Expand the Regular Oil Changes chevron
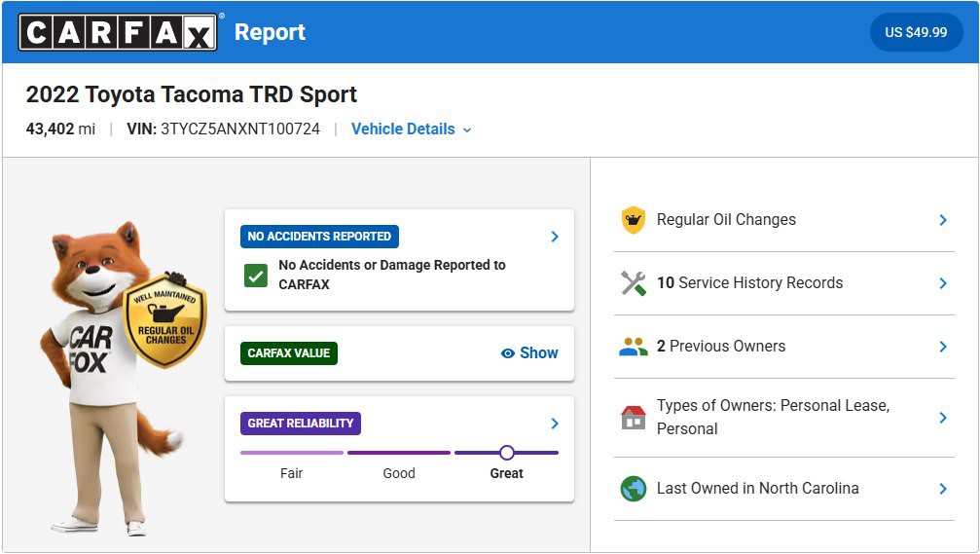 click(x=943, y=220)
